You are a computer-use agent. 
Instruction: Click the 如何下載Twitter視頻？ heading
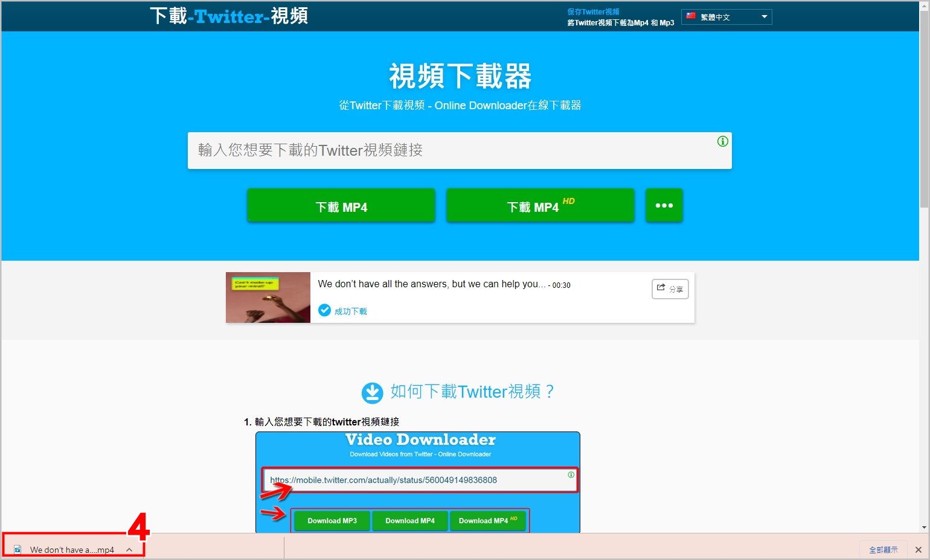click(x=472, y=392)
